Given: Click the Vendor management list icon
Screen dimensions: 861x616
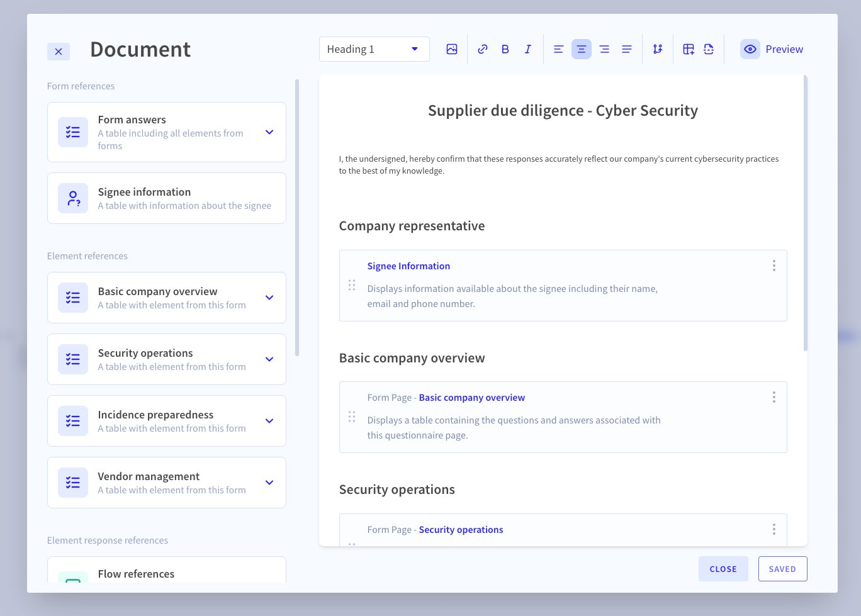Looking at the screenshot, I should pyautogui.click(x=72, y=483).
